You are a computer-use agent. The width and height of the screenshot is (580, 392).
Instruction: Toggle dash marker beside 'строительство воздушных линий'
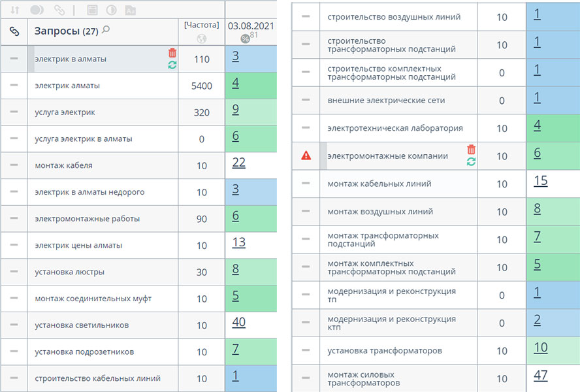(x=305, y=16)
